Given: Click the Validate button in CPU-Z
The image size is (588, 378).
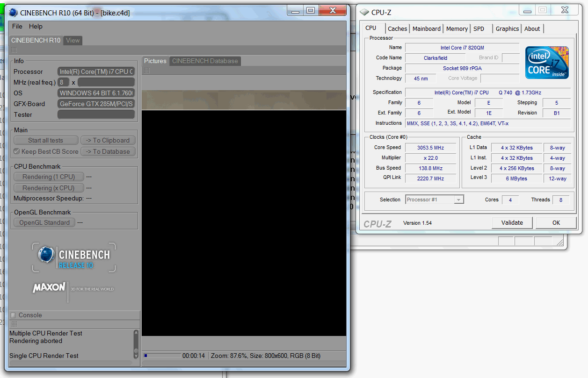Looking at the screenshot, I should 512,222.
